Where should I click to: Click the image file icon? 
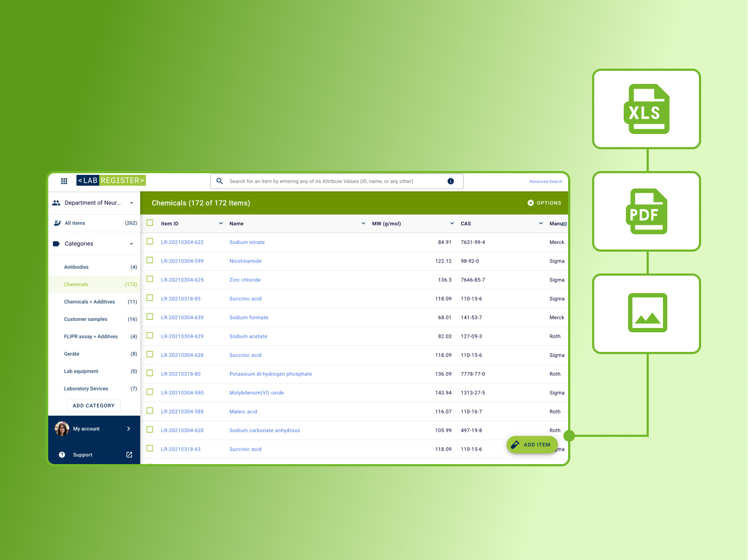647,313
